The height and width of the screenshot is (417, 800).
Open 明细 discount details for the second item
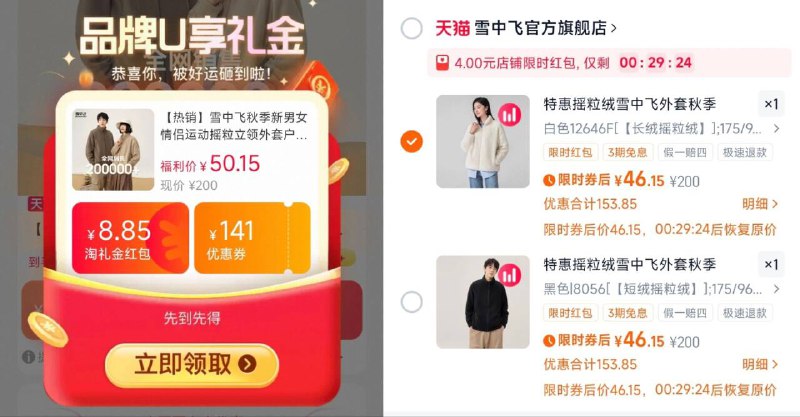coord(760,364)
